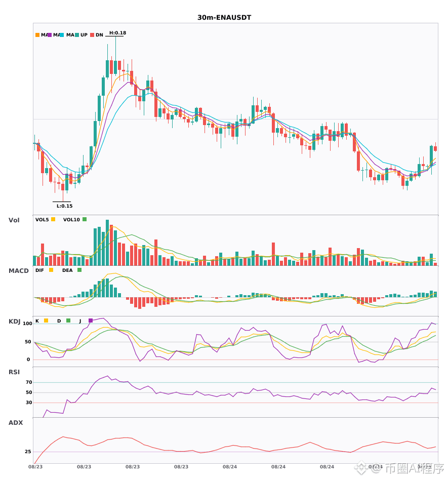448x481 pixels.
Task: Click the DIF legend text
Action: point(39,270)
